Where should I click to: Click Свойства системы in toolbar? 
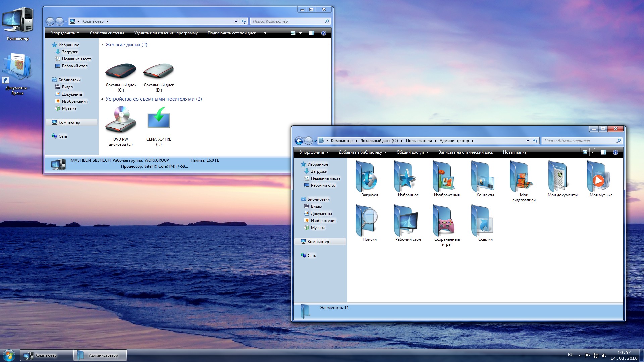[x=107, y=33]
